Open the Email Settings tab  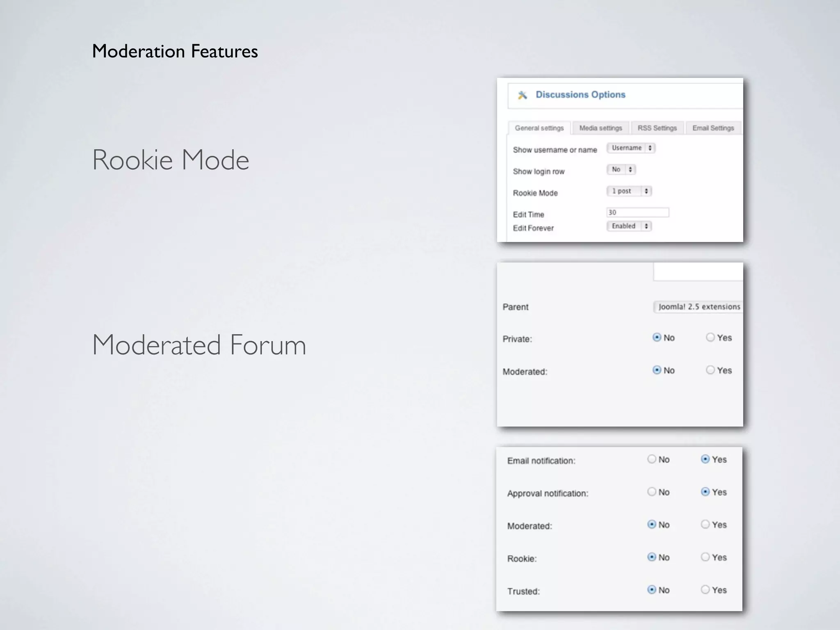pos(713,128)
